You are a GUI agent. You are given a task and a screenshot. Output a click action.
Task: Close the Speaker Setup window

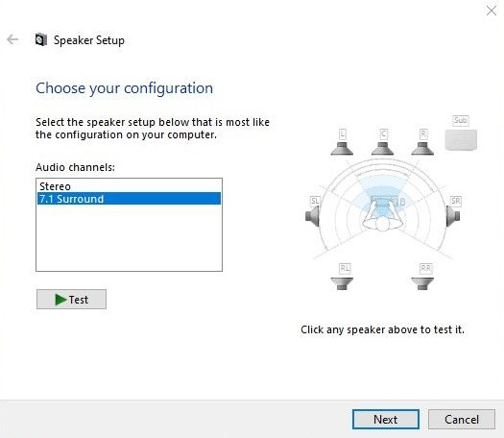[x=492, y=11]
